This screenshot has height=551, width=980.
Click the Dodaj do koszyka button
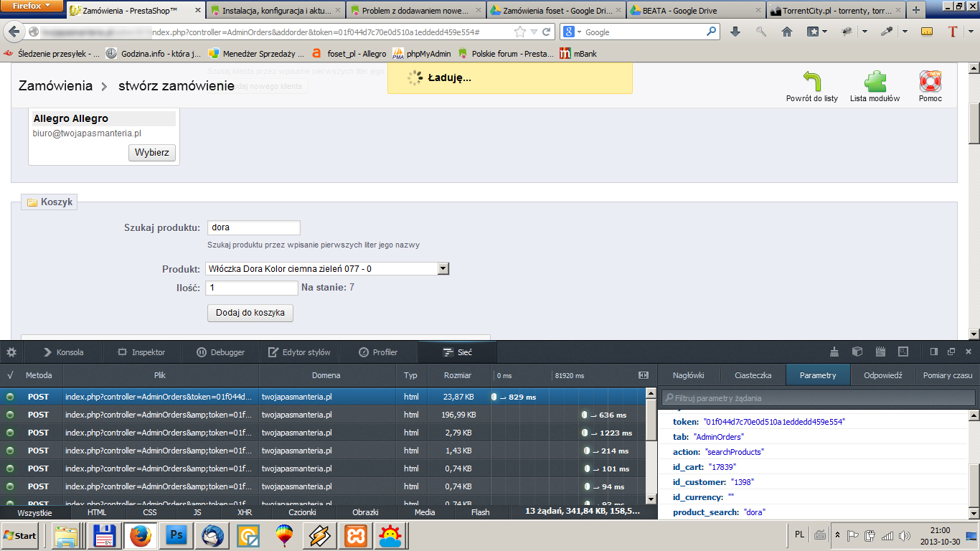tap(250, 313)
